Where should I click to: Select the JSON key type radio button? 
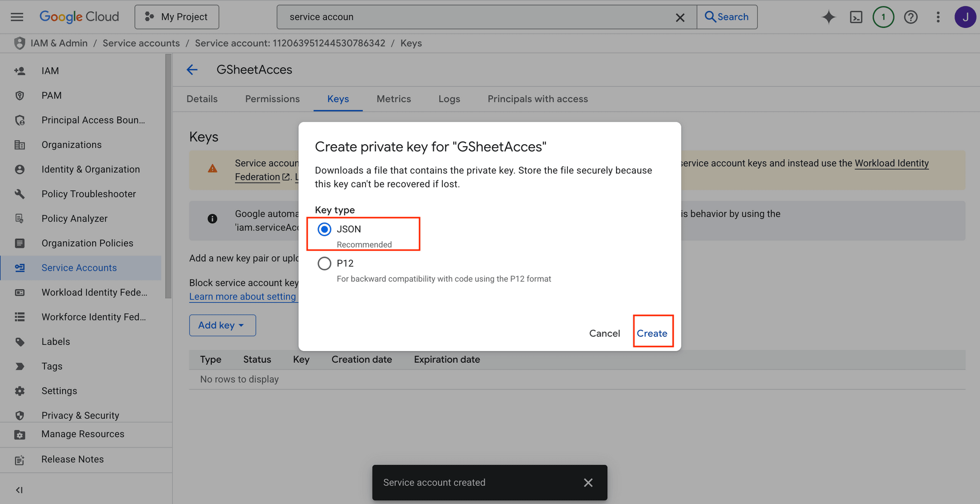coord(324,229)
